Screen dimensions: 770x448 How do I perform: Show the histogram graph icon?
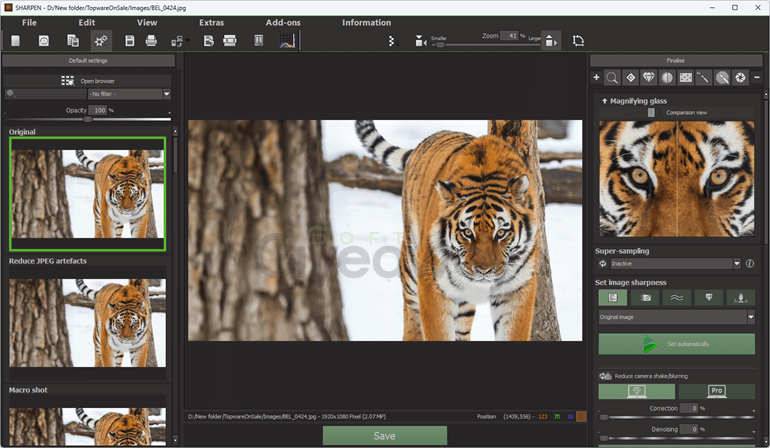click(287, 41)
